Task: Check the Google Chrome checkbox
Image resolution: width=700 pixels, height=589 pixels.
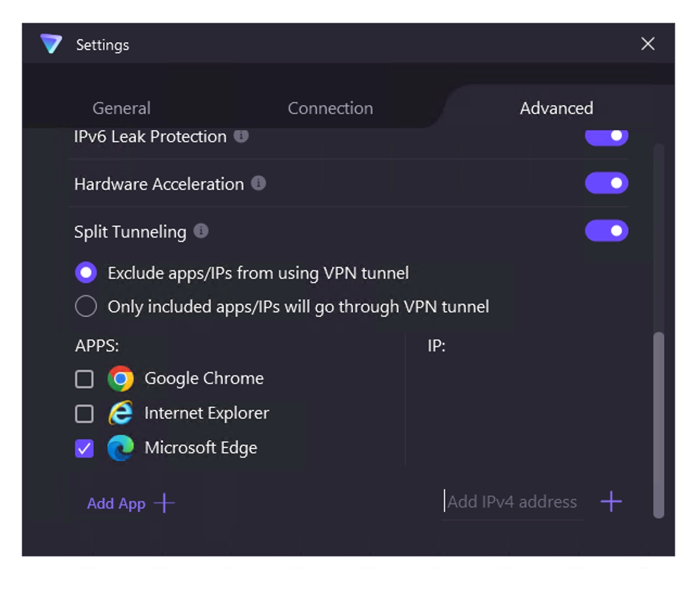Action: point(84,379)
